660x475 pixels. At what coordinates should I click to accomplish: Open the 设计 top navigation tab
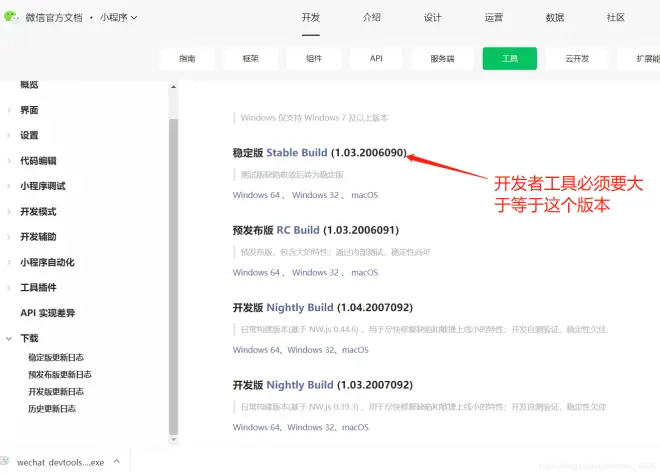(433, 17)
